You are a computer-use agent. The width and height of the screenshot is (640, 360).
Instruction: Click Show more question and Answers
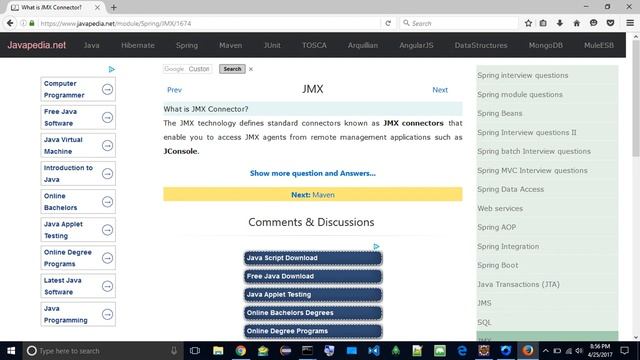[313, 173]
